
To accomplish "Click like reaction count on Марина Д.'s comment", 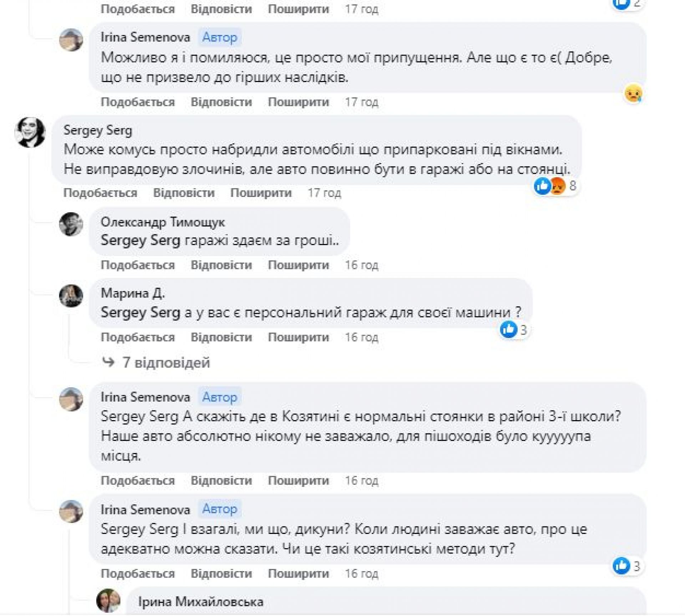I will click(513, 330).
